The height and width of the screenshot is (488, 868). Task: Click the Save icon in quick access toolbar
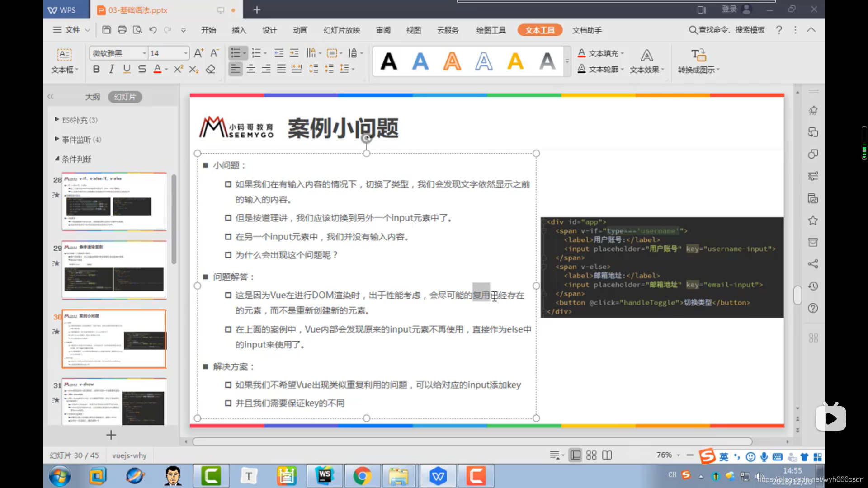coord(107,30)
